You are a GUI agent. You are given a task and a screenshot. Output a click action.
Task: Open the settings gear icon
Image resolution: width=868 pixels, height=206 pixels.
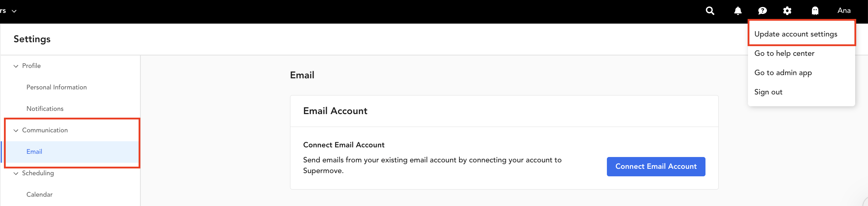(x=787, y=11)
